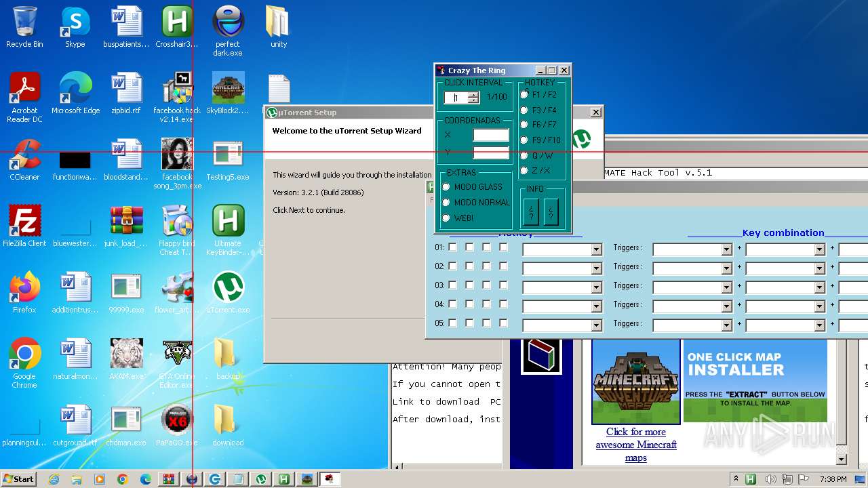
Task: Decrease click interval with down arrow
Action: (x=473, y=100)
